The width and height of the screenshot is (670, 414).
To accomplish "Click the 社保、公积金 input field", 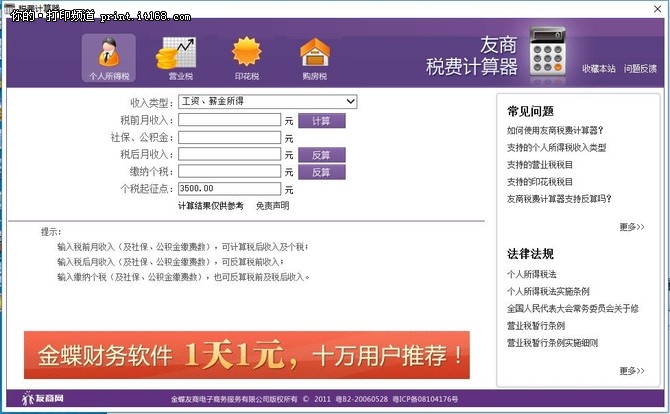I will tap(229, 138).
